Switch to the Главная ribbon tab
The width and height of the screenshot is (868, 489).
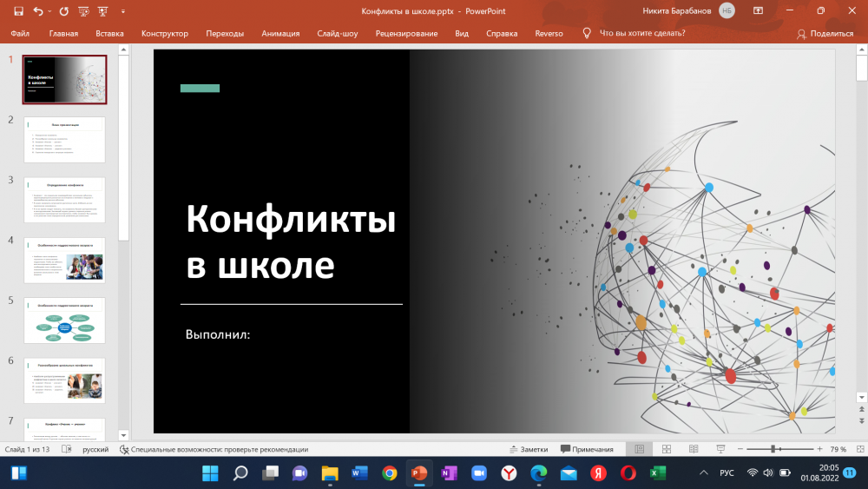tap(63, 33)
